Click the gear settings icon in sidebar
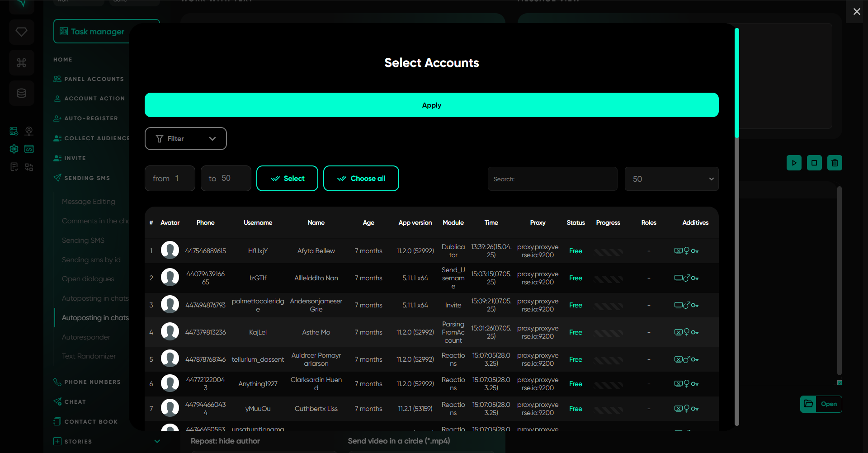 (14, 149)
